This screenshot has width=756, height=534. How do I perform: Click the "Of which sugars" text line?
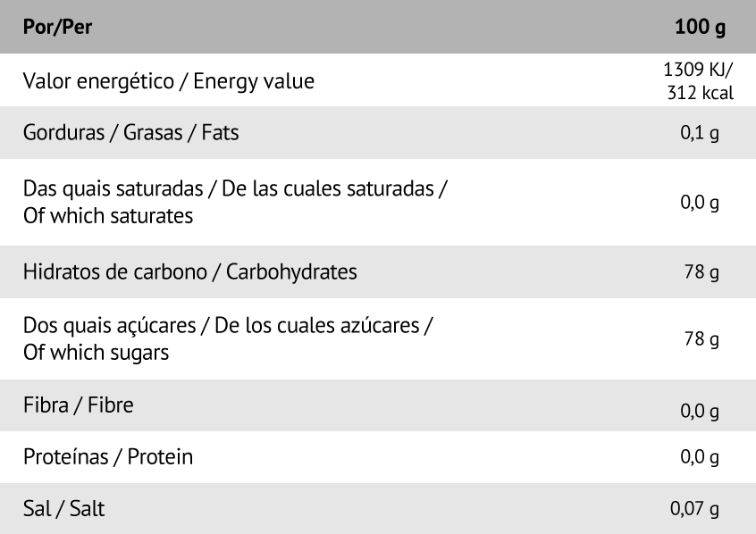tap(97, 352)
